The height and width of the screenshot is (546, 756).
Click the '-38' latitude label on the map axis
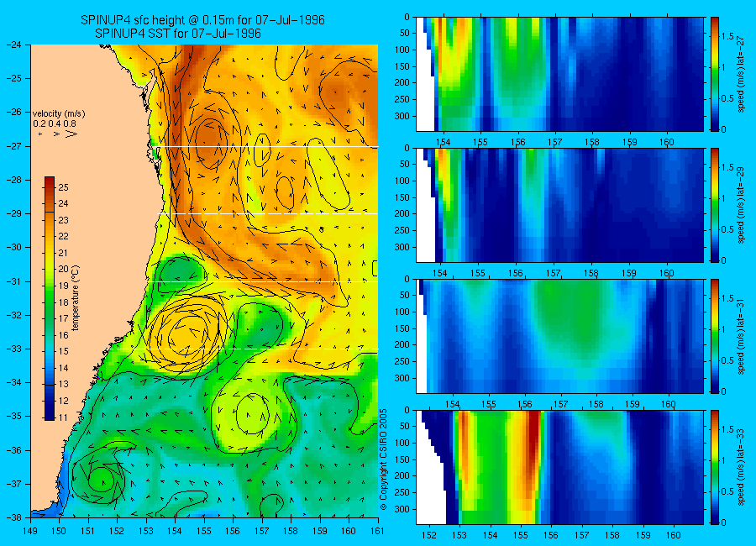coord(14,517)
